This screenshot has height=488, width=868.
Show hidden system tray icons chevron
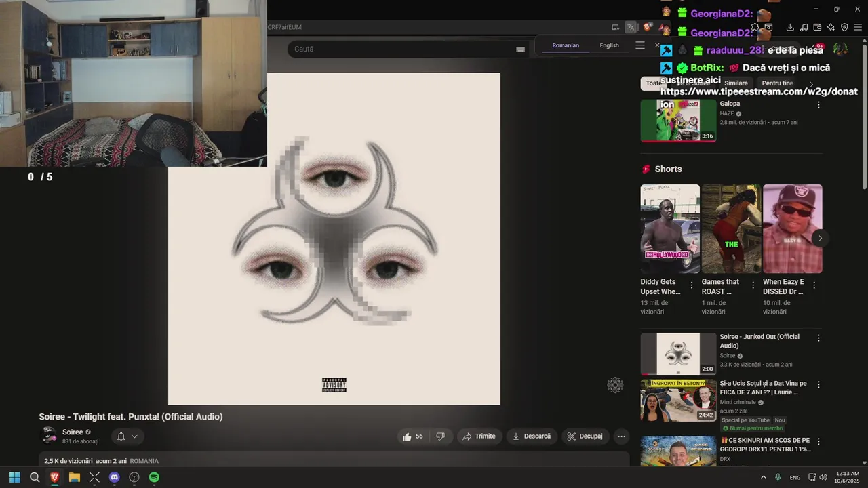[x=764, y=477]
